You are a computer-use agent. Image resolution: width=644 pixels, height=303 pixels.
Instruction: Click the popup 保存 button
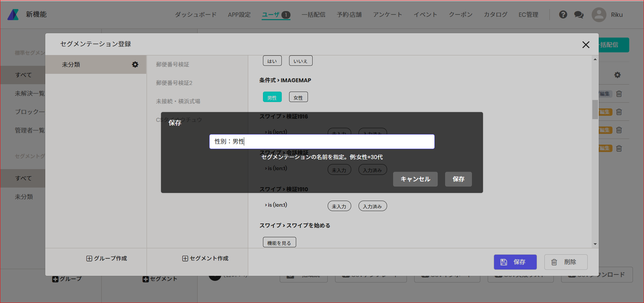(x=459, y=179)
